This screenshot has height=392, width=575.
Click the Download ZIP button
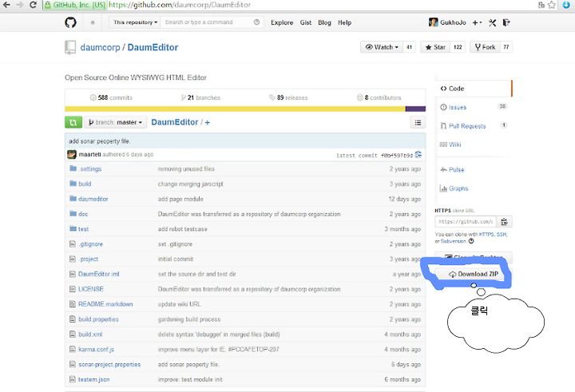coord(474,274)
